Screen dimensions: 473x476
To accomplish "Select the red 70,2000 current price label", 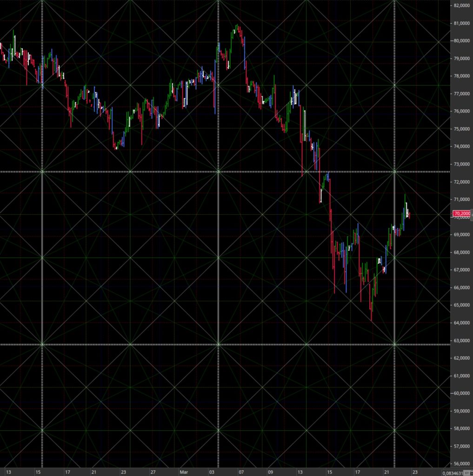I will point(462,213).
